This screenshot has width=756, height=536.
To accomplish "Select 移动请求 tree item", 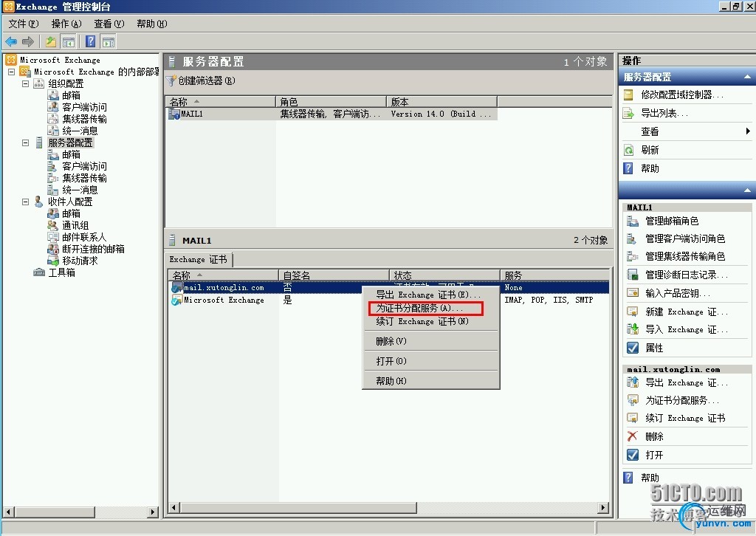I will pos(80,261).
